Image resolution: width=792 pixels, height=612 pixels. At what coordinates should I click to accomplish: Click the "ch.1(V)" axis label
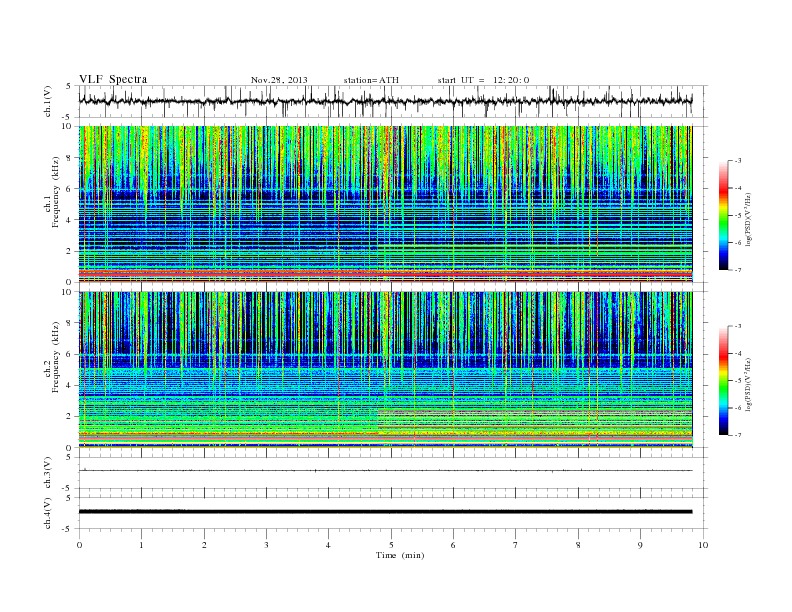48,101
